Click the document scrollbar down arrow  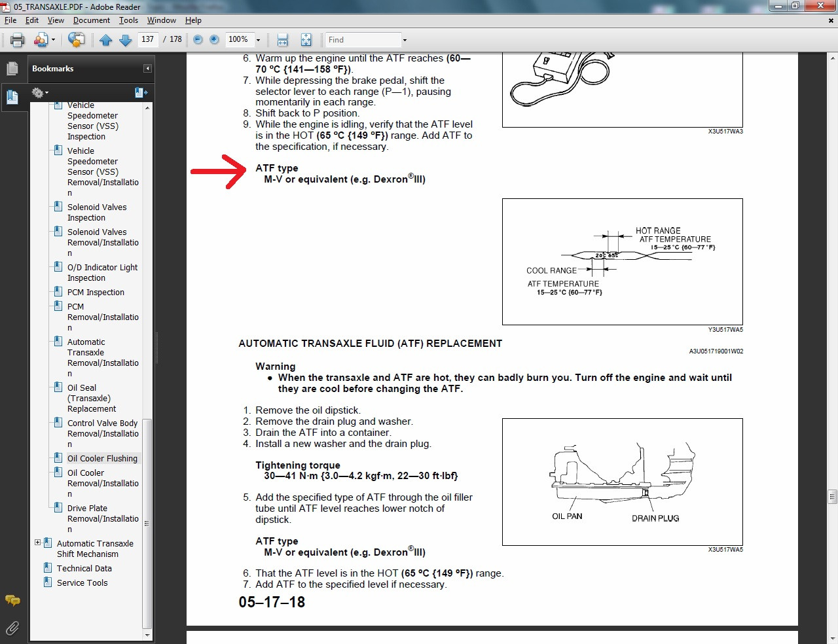point(832,639)
